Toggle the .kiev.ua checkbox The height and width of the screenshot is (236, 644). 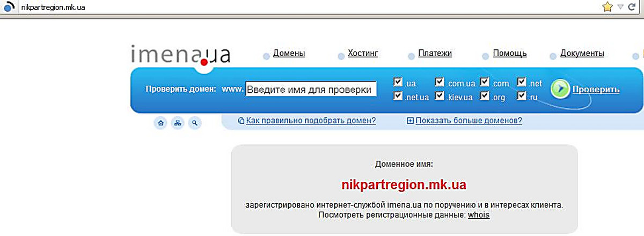(440, 96)
